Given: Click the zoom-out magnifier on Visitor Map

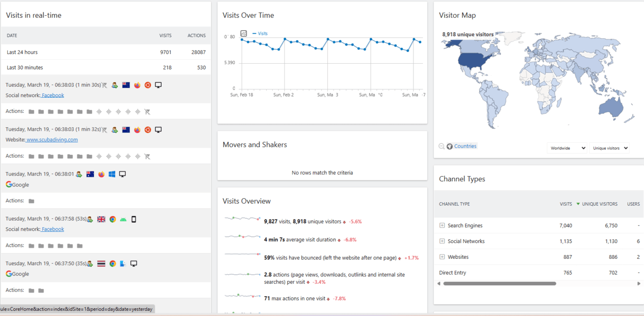Looking at the screenshot, I should (442, 147).
